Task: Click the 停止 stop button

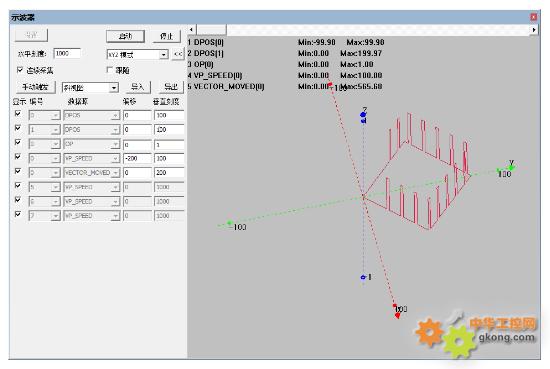Action: (166, 36)
